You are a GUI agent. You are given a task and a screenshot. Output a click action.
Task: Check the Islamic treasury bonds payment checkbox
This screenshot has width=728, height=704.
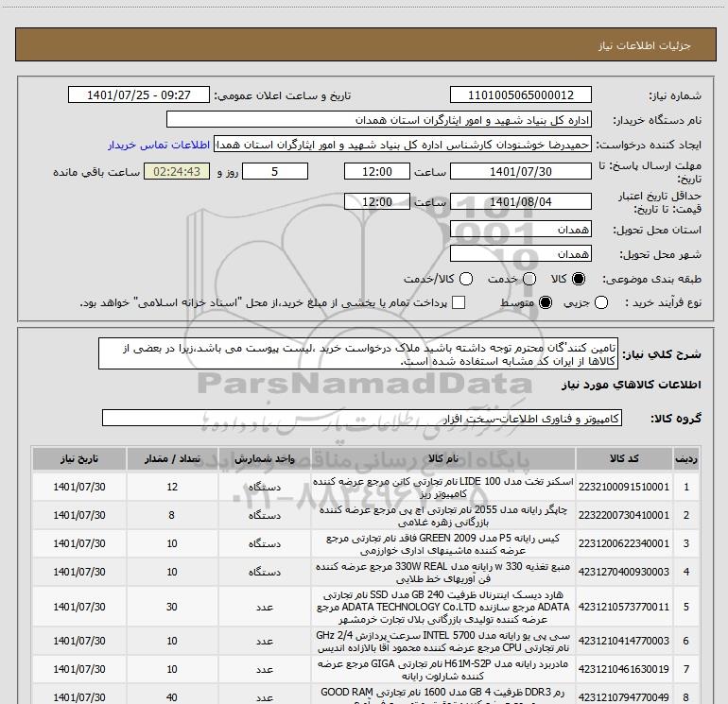pyautogui.click(x=459, y=302)
